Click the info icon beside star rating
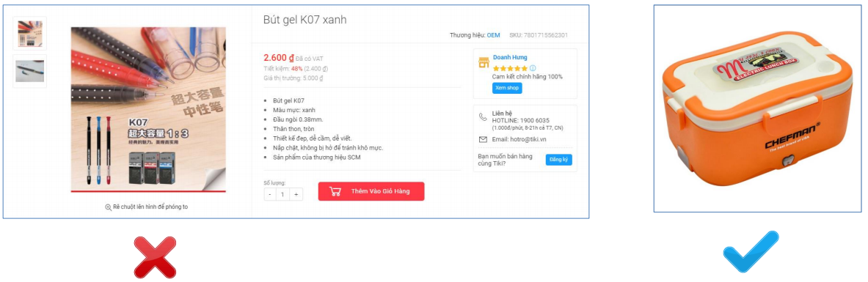This screenshot has height=282, width=868. (533, 68)
